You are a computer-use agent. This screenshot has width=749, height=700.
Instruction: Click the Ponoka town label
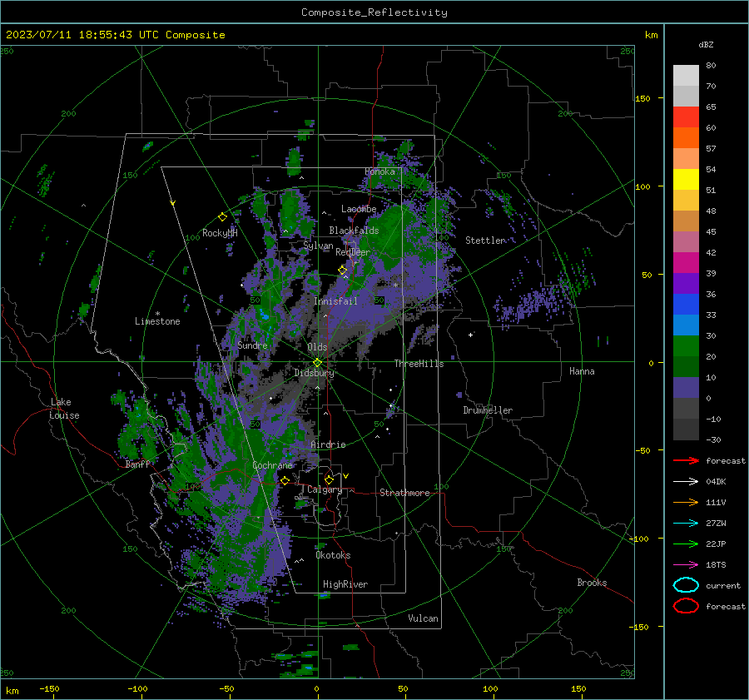coord(379,171)
